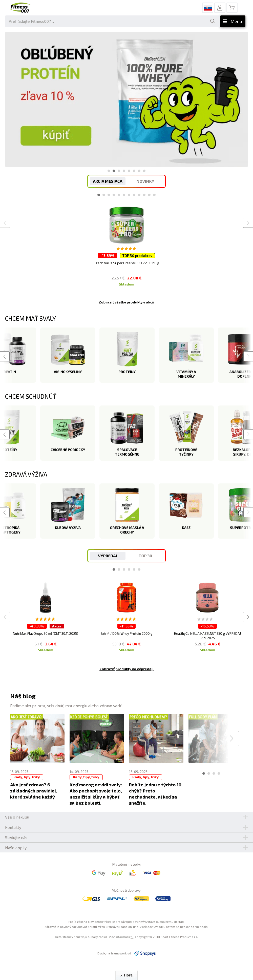Switch to the TOP 30 tab
The image size is (253, 980).
click(x=145, y=556)
